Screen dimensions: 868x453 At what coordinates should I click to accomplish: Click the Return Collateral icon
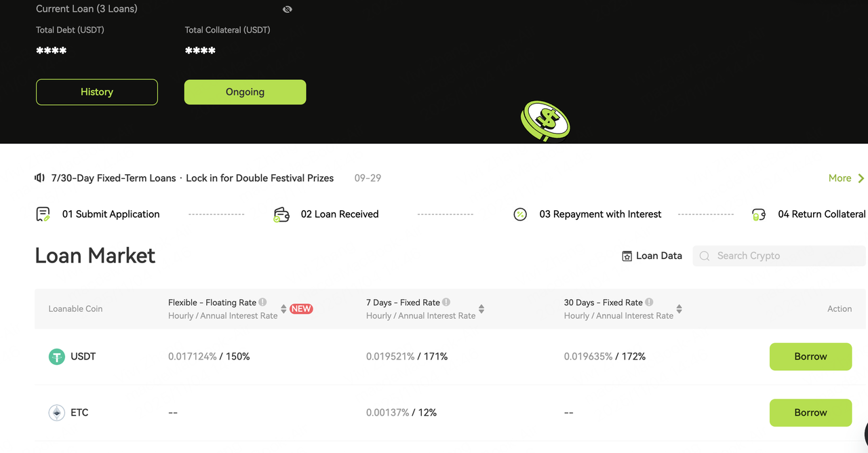click(x=759, y=214)
